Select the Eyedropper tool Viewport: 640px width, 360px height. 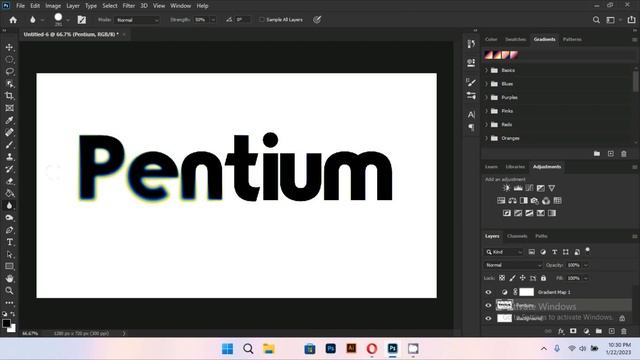tap(9, 120)
